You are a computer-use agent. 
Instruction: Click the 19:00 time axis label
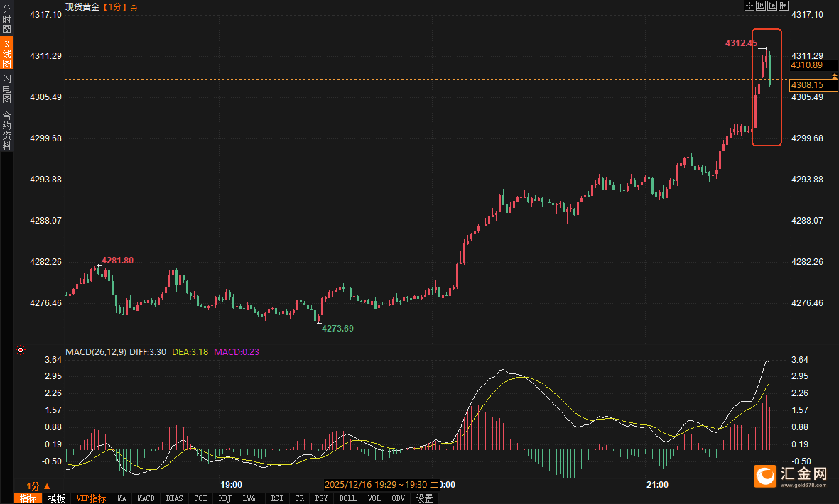pyautogui.click(x=231, y=485)
